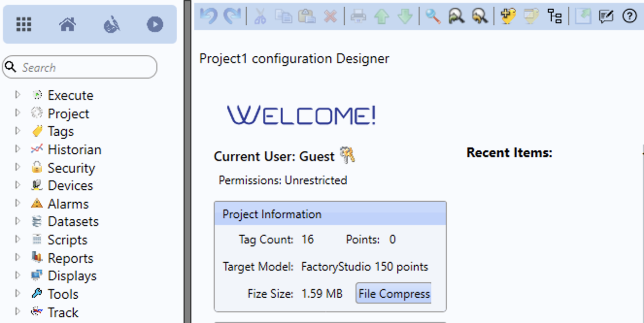Viewport: 644px width, 323px height.
Task: Expand the Historian node arrow
Action: [x=18, y=149]
